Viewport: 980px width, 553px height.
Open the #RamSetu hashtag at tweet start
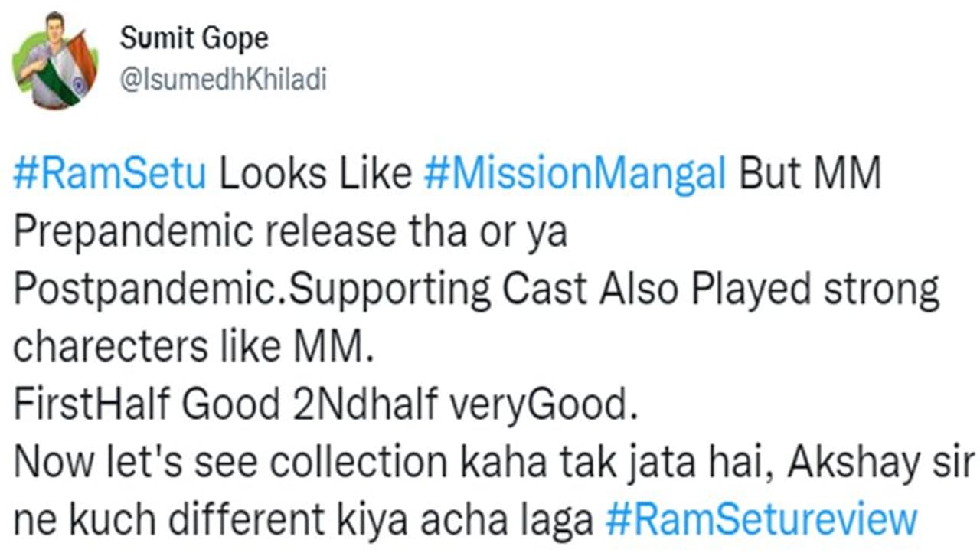[x=109, y=175]
